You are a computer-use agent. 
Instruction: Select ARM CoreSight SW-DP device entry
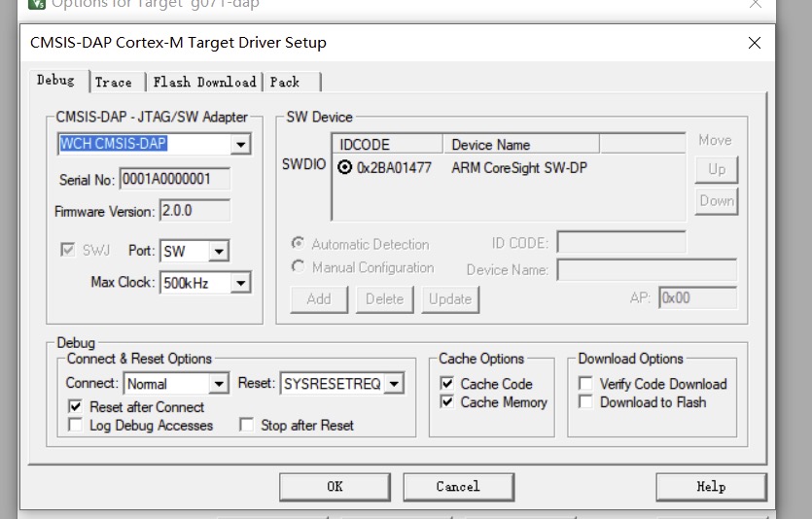[519, 167]
